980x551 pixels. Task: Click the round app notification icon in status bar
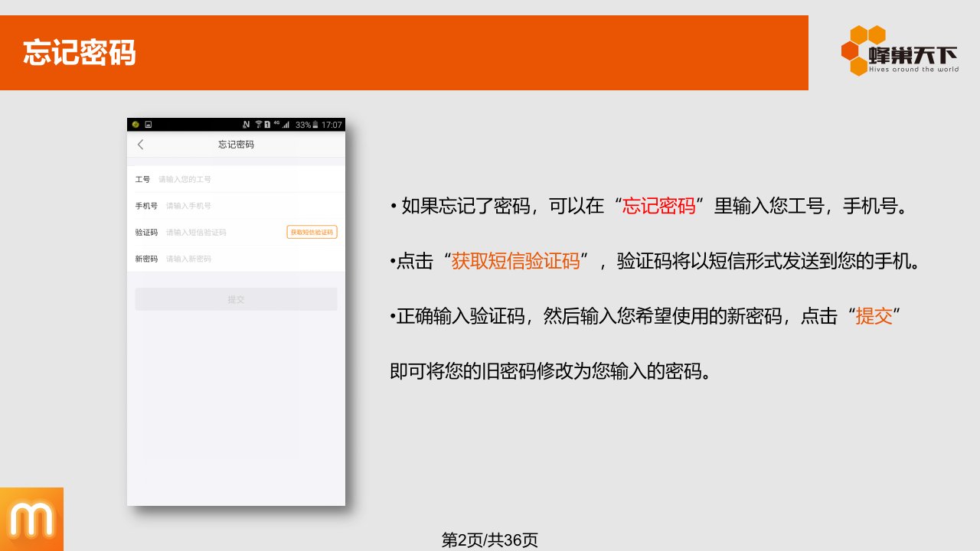[136, 125]
